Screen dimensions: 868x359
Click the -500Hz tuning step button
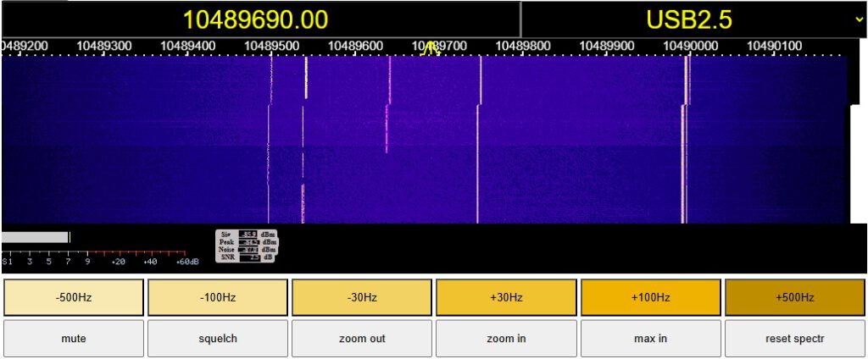coord(73,297)
